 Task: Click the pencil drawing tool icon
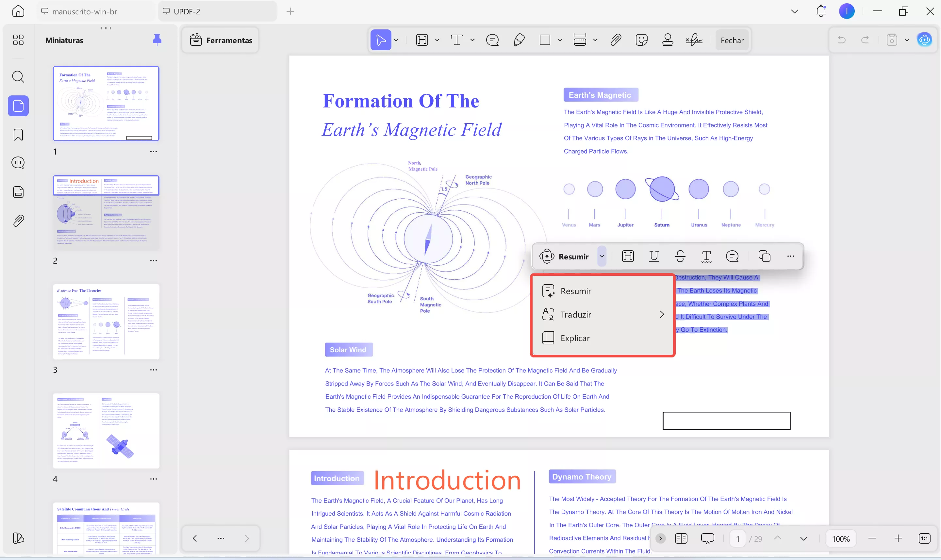pos(519,40)
